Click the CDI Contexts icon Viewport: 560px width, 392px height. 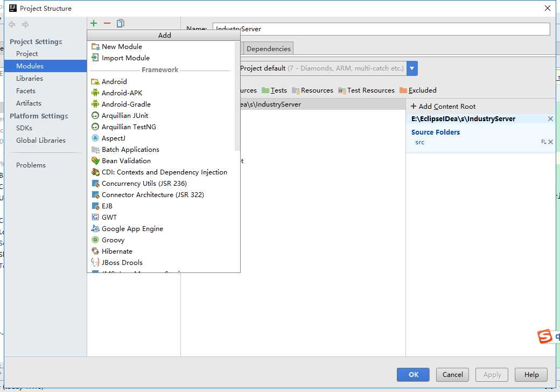[x=95, y=172]
